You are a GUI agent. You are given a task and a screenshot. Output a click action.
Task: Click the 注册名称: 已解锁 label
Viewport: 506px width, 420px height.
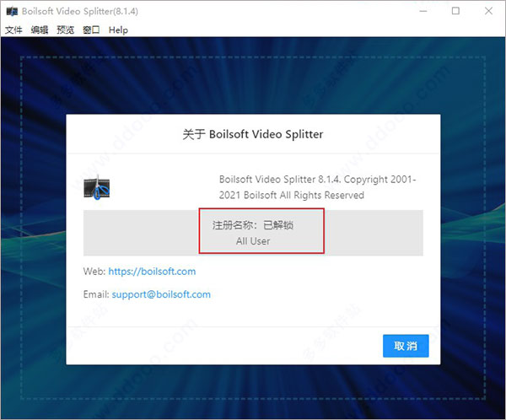(253, 225)
